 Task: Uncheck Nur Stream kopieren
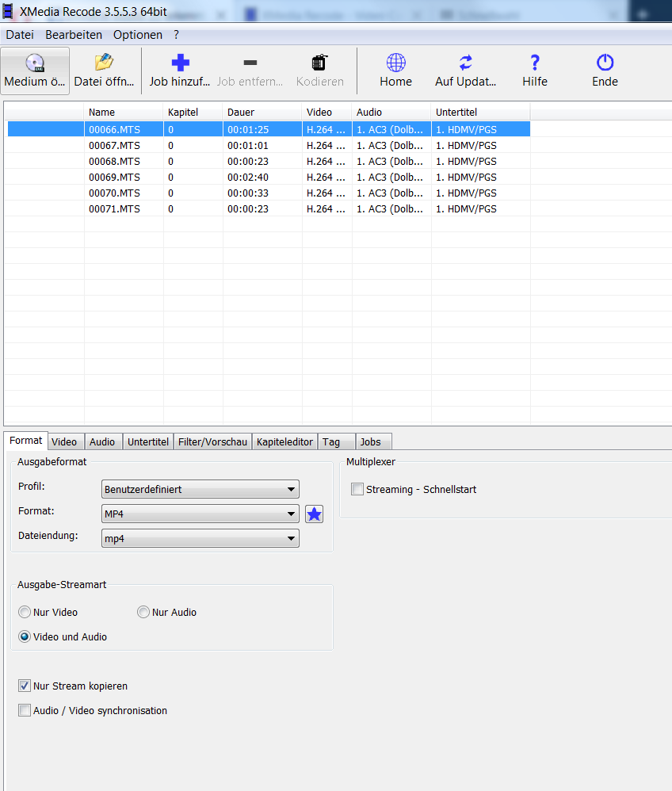pos(25,686)
